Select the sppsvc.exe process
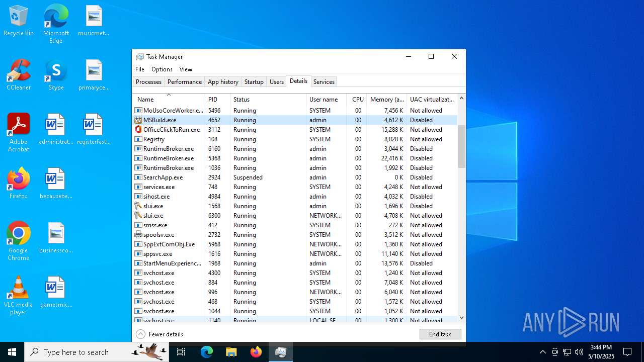644x362 pixels. pos(295,254)
